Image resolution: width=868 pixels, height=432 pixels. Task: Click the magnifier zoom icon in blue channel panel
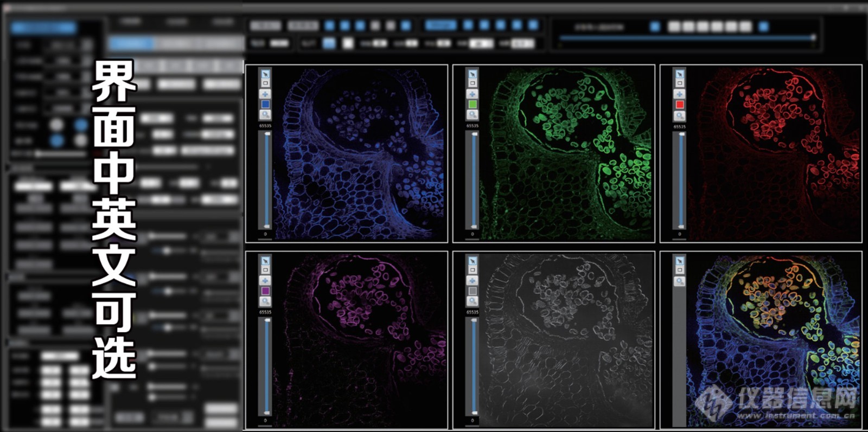(265, 114)
